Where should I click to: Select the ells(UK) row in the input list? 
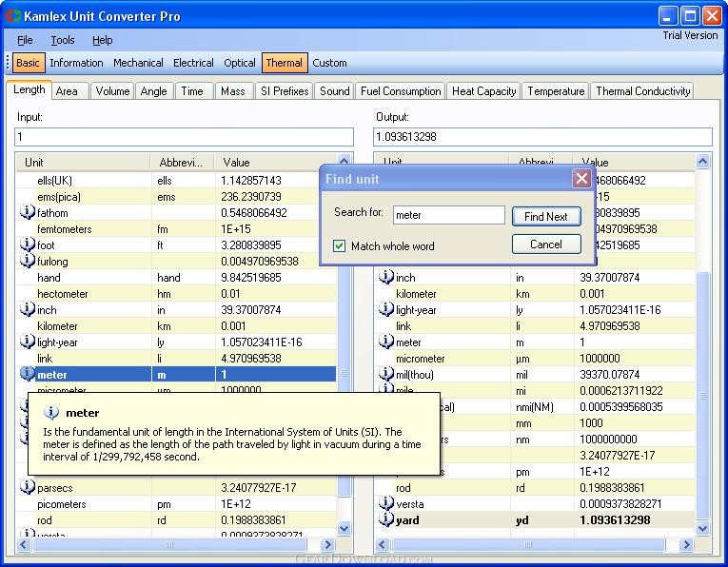tap(176, 180)
